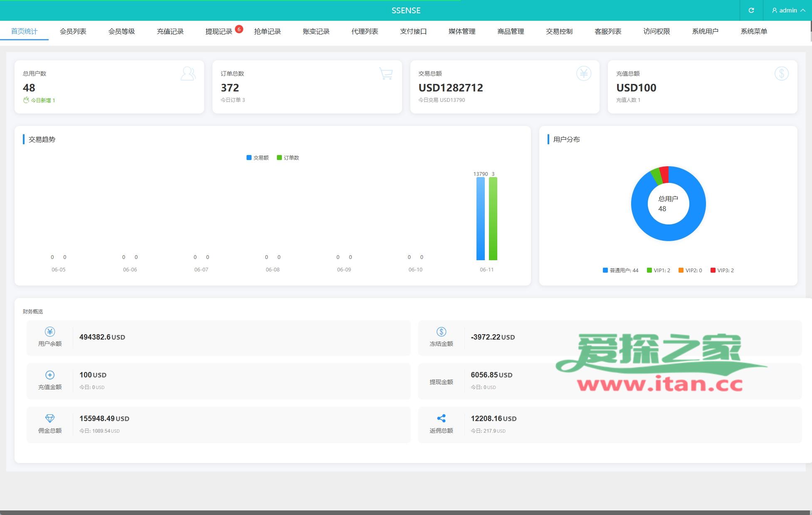The image size is (812, 515).
Task: Click the 今日交易 USD13790 text
Action: (x=442, y=100)
